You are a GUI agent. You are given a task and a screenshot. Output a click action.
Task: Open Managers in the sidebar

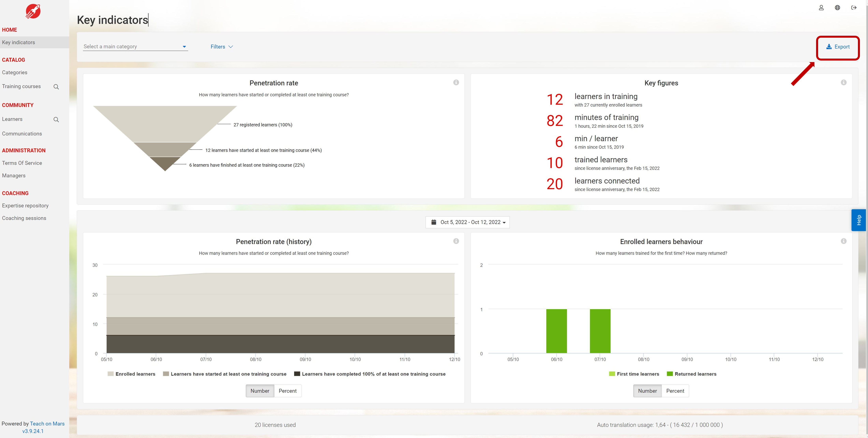pos(13,176)
